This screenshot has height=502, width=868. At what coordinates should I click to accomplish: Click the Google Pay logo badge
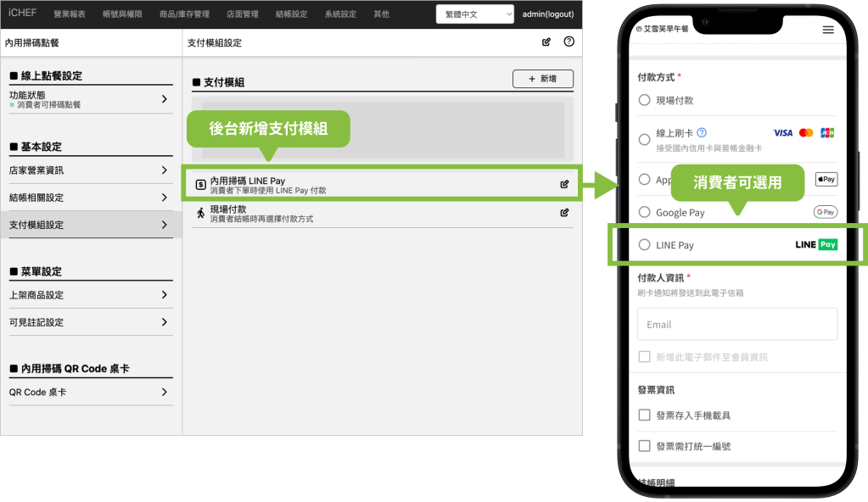(825, 212)
